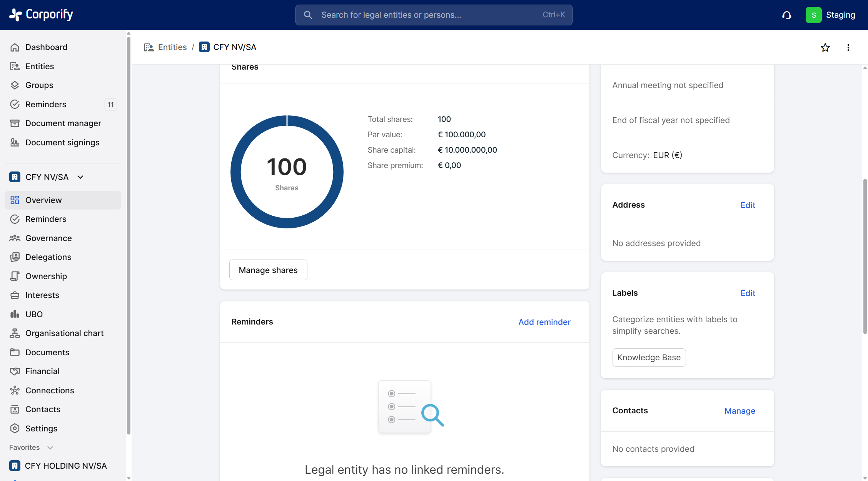Open Organisational chart from sidebar
This screenshot has width=868, height=481.
(64, 333)
